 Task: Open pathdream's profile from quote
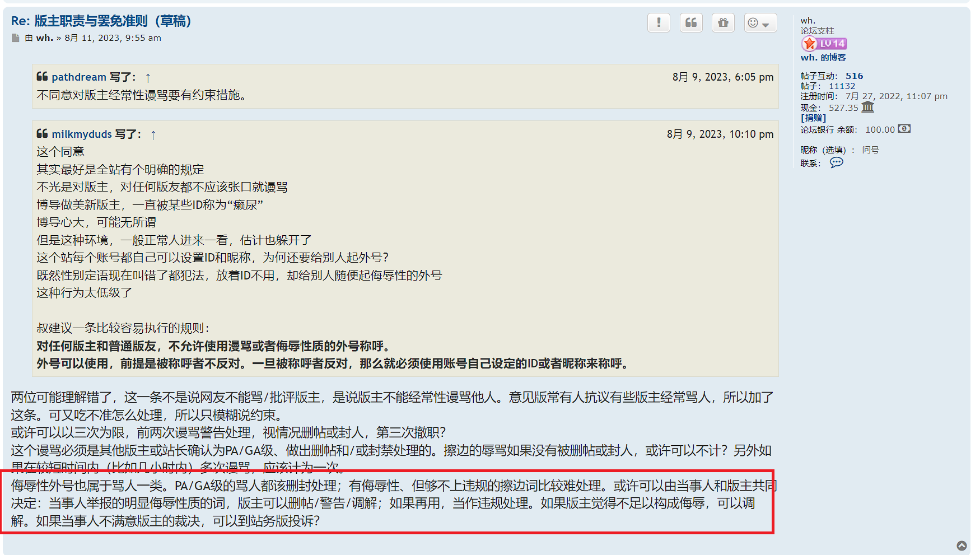click(79, 77)
